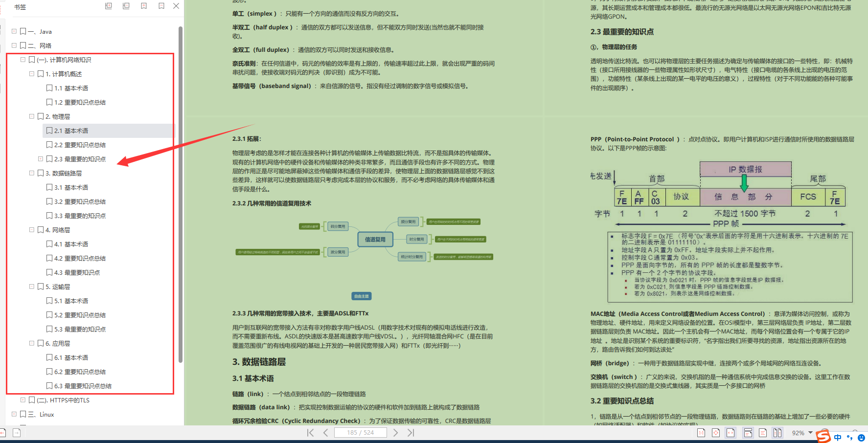Click the 信道复用 center node of the mind map
Viewport: 868px width, 443px height.
tap(375, 240)
